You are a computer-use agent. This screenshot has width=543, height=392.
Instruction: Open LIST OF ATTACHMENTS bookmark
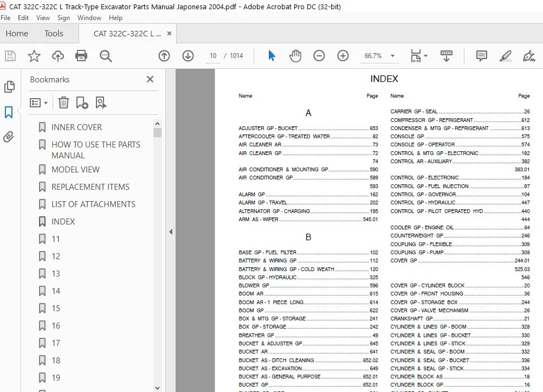[x=94, y=204]
